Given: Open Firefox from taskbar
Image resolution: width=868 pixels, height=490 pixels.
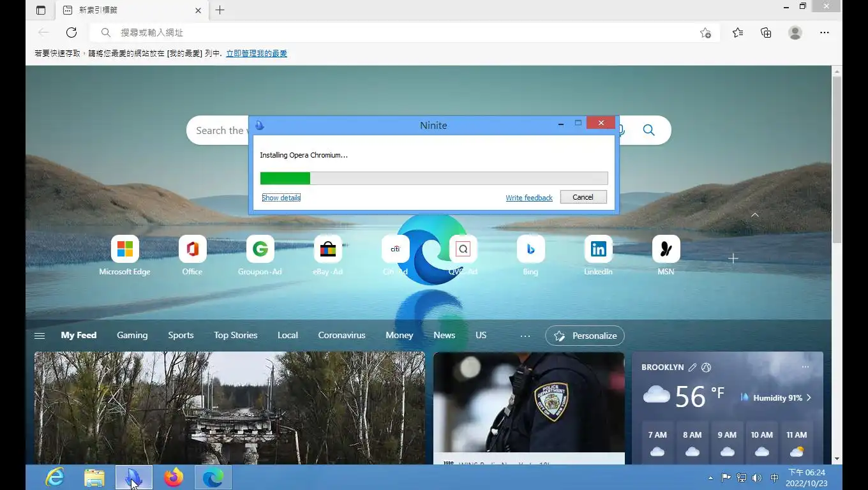Looking at the screenshot, I should 174,477.
